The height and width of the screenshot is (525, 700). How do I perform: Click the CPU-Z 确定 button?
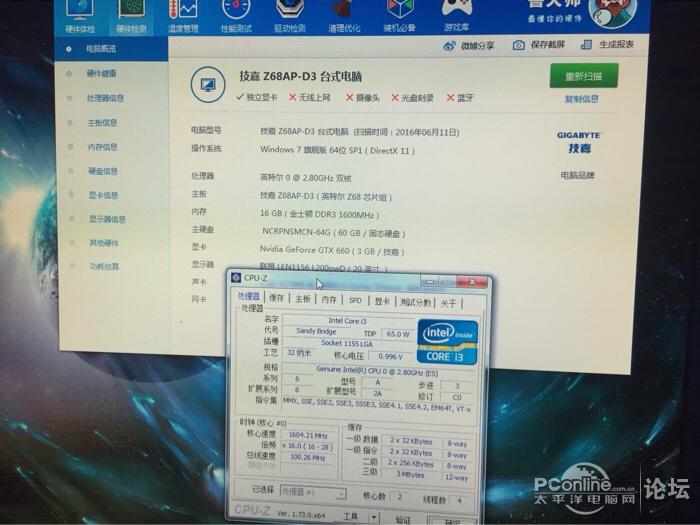(x=452, y=521)
